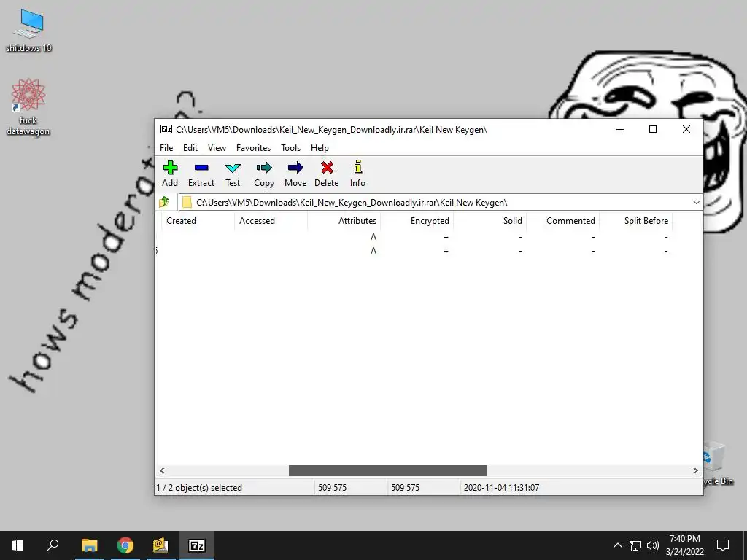This screenshot has width=747, height=560.
Task: Sort by the Encrypted column
Action: click(417, 220)
